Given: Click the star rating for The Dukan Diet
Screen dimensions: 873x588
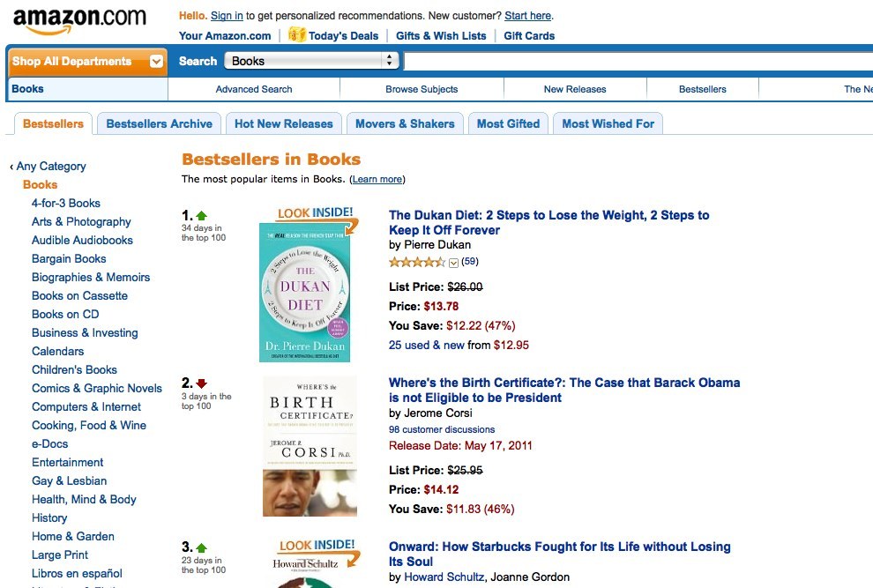Looking at the screenshot, I should (417, 262).
